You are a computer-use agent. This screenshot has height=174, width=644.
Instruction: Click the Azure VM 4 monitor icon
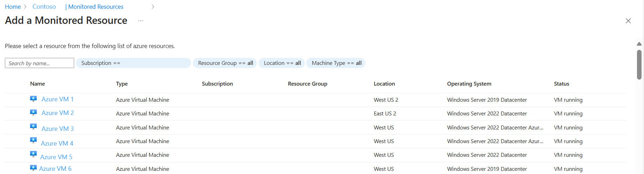point(33,141)
